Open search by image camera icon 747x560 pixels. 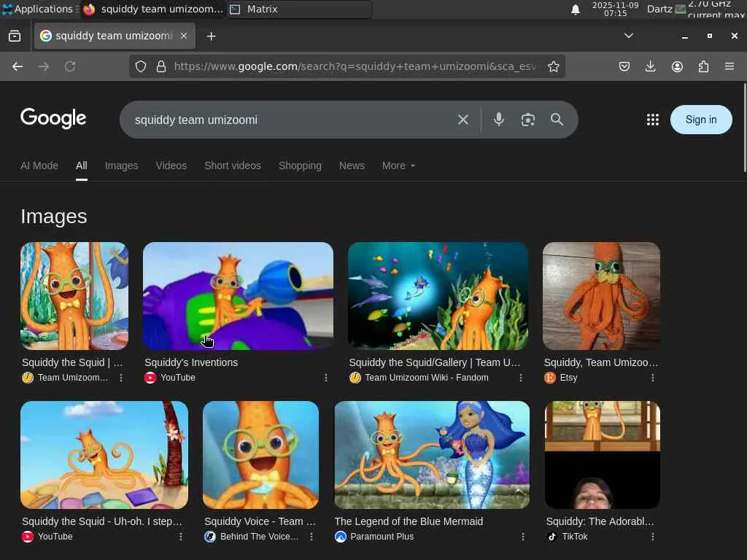point(528,120)
